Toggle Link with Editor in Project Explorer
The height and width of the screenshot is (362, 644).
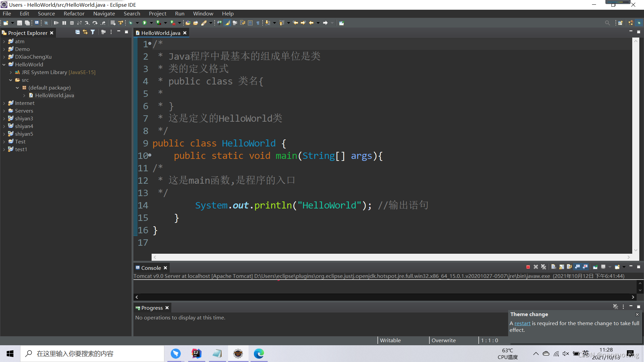(85, 32)
